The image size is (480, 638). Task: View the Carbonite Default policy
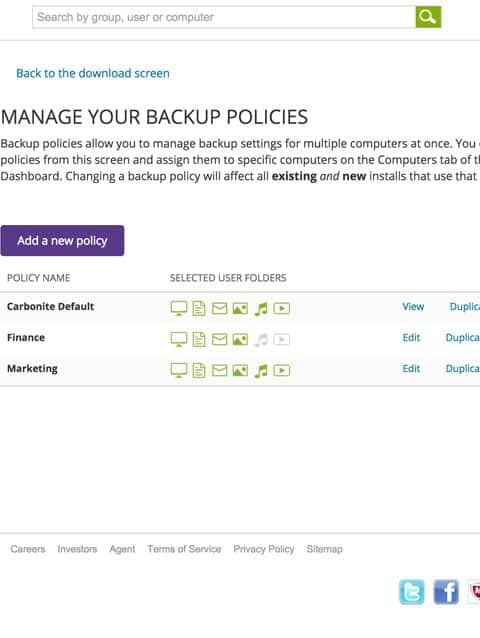click(x=413, y=306)
